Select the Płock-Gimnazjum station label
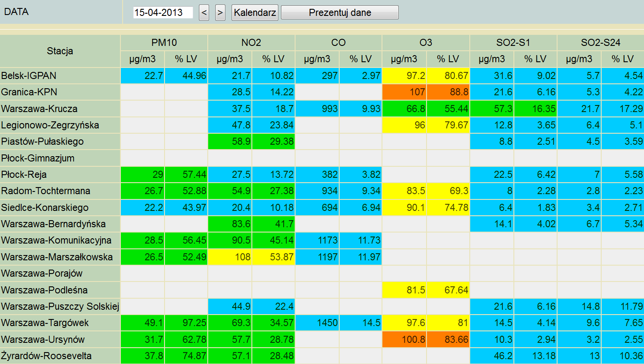 tap(60, 158)
